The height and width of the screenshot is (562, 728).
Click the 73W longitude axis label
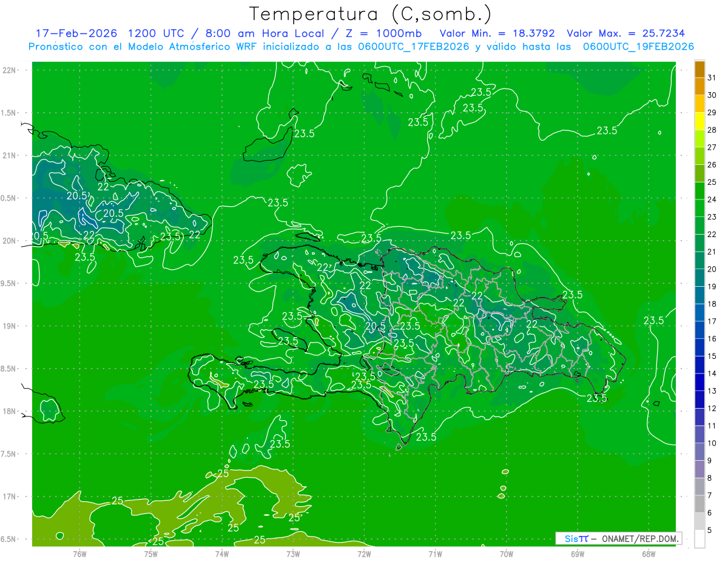pyautogui.click(x=293, y=554)
